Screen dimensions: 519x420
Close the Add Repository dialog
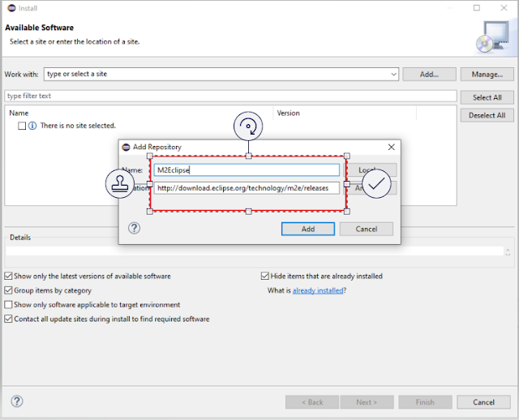(x=391, y=147)
